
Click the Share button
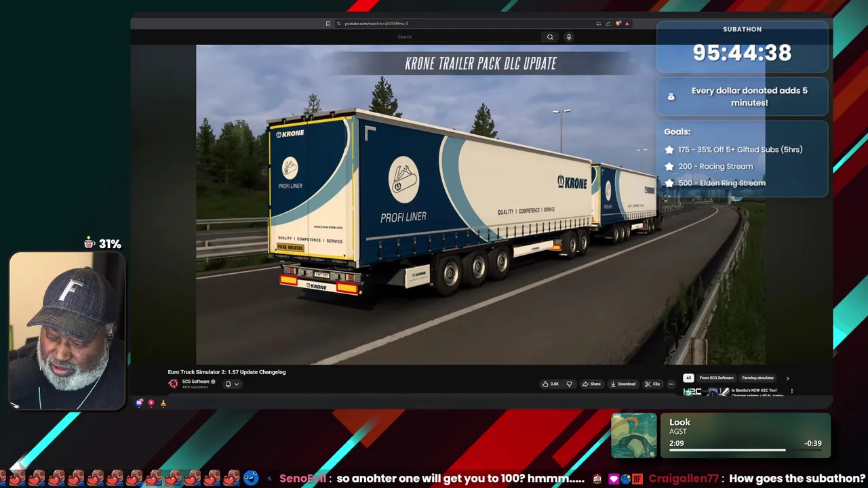[591, 384]
